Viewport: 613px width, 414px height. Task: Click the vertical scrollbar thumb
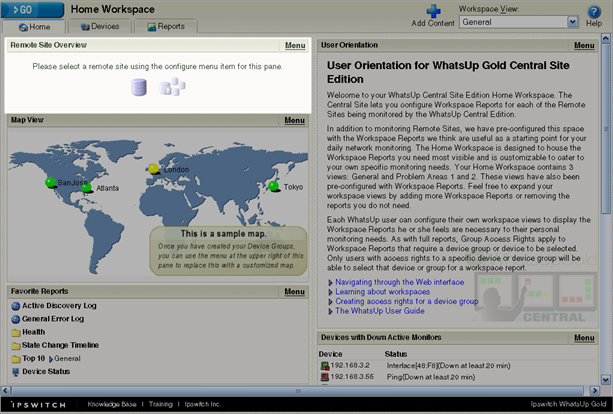[x=606, y=129]
